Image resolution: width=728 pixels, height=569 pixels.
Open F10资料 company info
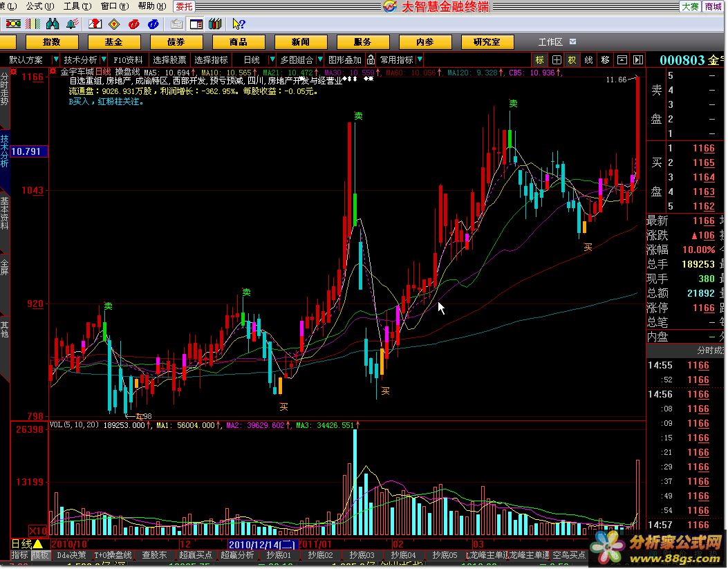pyautogui.click(x=128, y=60)
